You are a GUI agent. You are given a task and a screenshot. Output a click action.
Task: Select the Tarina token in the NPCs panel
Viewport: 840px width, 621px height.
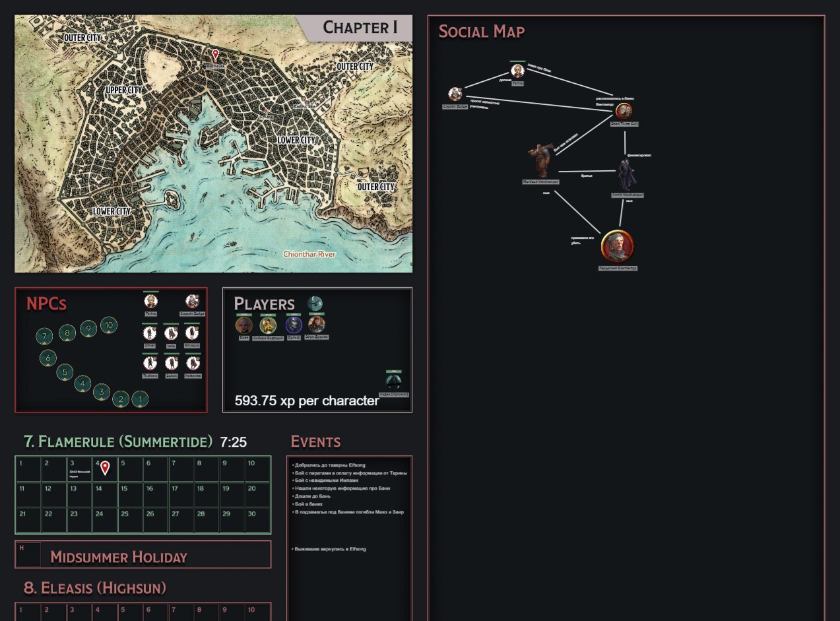coord(151,301)
